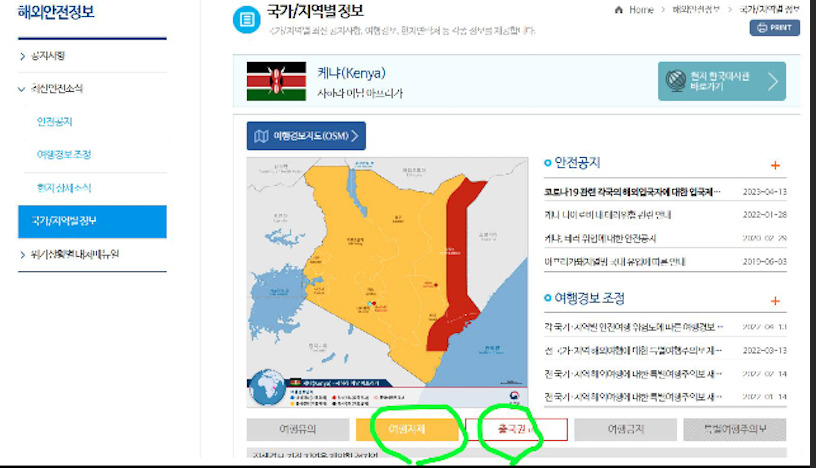Click 해외안전정보 link in breadcrumb
The width and height of the screenshot is (816, 468).
696,10
